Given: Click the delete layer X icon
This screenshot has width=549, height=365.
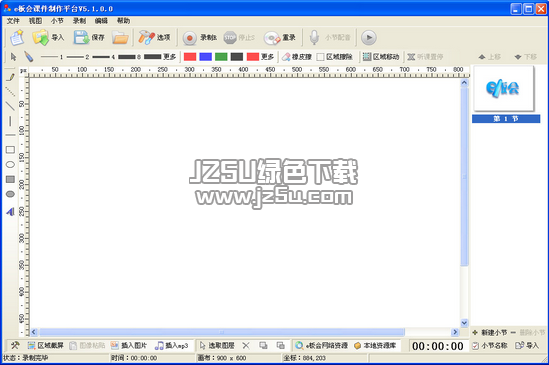Looking at the screenshot, I should [x=246, y=346].
